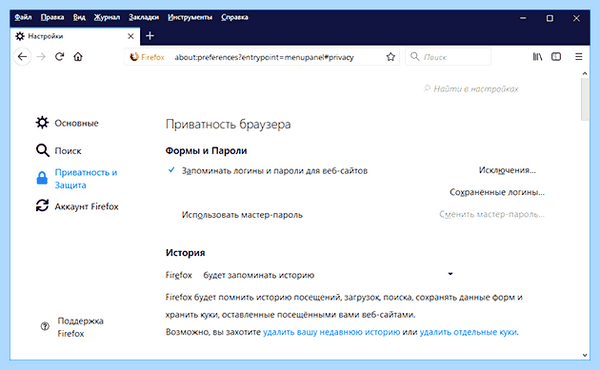This screenshot has height=370, width=600.
Task: Close the Настройки tab
Action: pyautogui.click(x=130, y=36)
